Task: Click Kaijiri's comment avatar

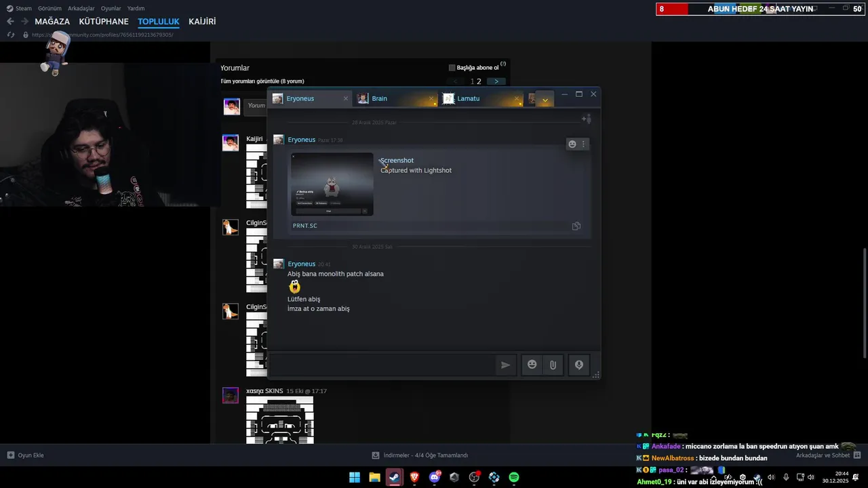Action: point(231,143)
